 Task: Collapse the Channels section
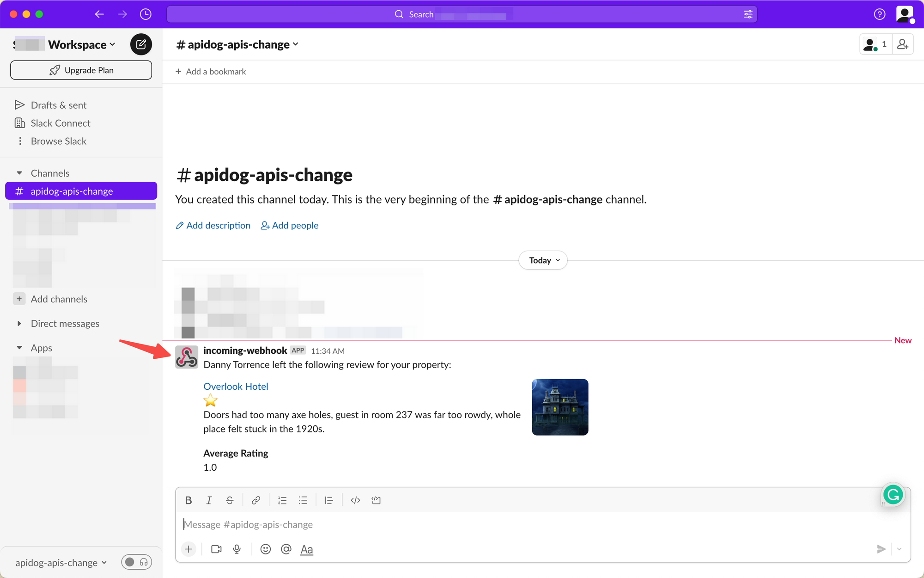point(19,173)
